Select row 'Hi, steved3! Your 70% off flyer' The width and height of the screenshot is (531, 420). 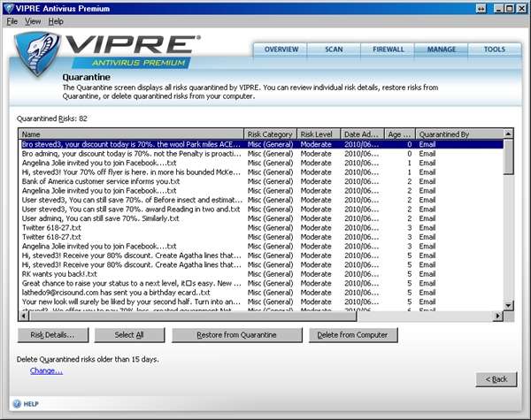click(261, 172)
